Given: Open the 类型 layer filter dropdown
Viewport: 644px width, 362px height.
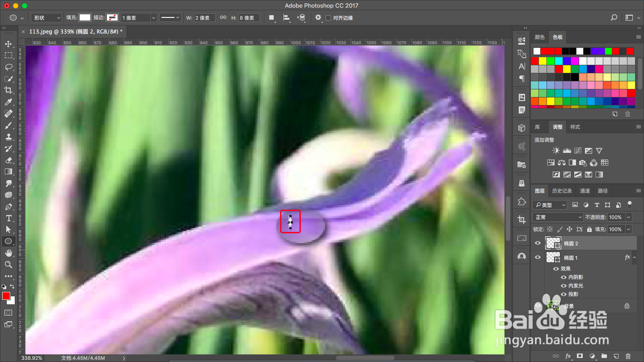Looking at the screenshot, I should click(x=550, y=205).
